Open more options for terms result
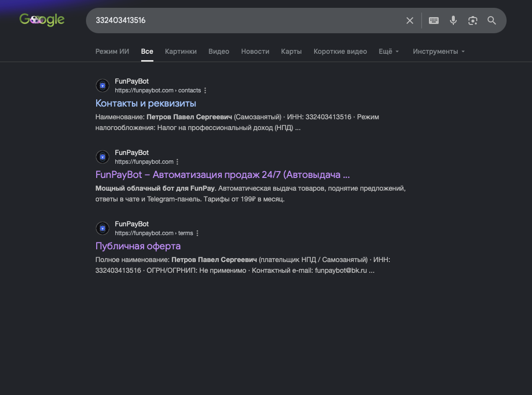 [x=197, y=233]
